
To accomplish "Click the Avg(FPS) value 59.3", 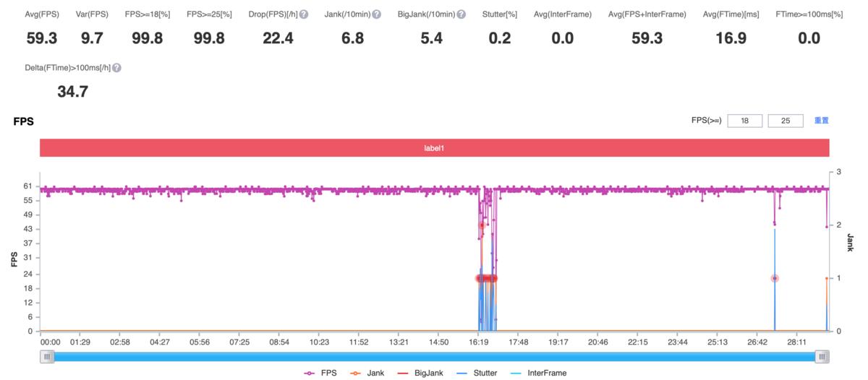I will (x=43, y=38).
